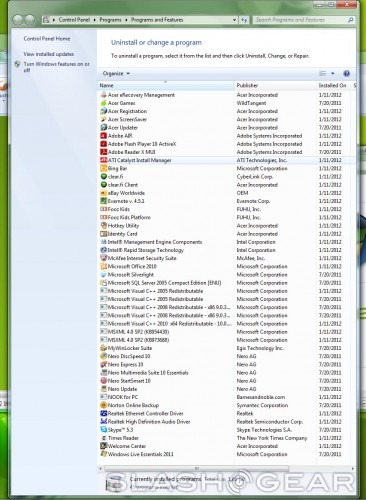Click the horizontal scrollbar under program list
This screenshot has width=366, height=500.
point(196,469)
